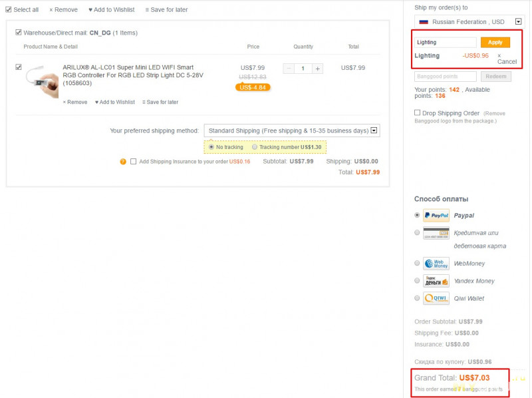The width and height of the screenshot is (532, 398).
Task: Click the crossed-out US$12.83 original price
Action: click(253, 77)
